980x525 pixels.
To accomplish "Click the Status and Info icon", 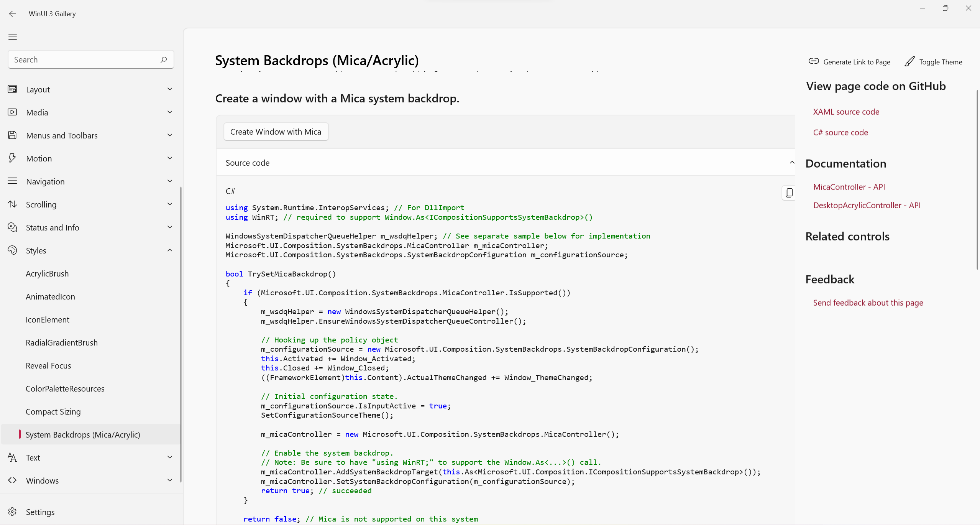I will coord(12,227).
